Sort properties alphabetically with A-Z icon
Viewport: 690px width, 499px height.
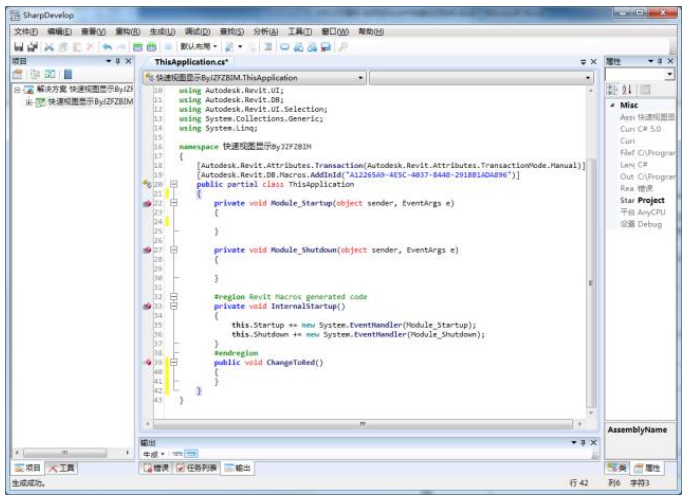tap(627, 90)
